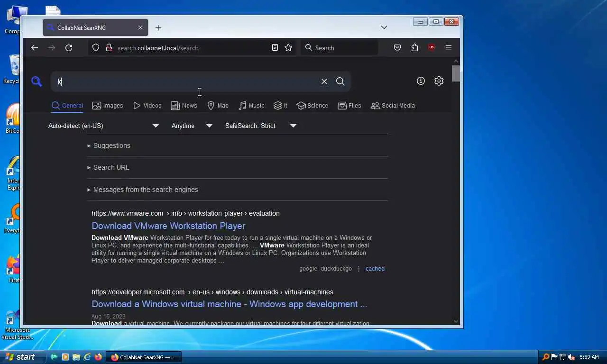This screenshot has width=607, height=364.
Task: Open the Pocket save icon
Action: (397, 48)
